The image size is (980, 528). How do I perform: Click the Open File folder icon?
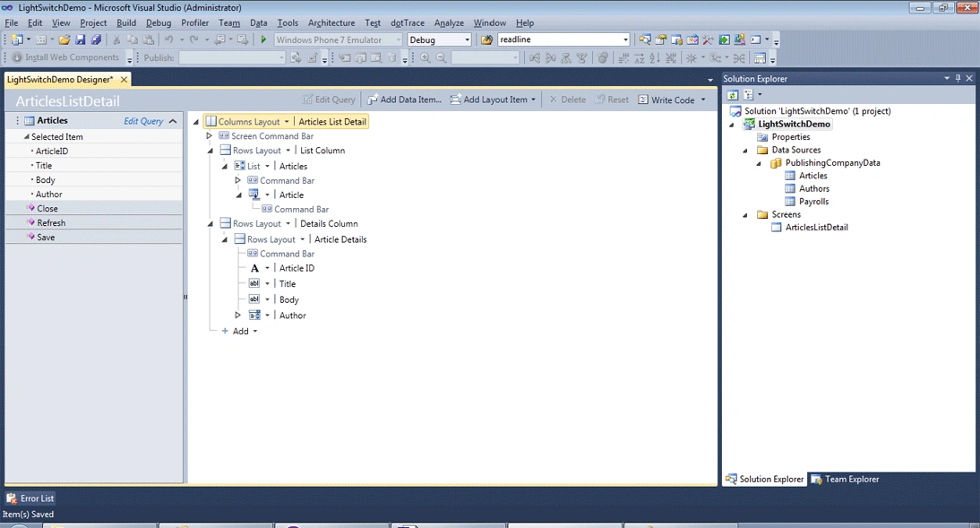click(64, 39)
